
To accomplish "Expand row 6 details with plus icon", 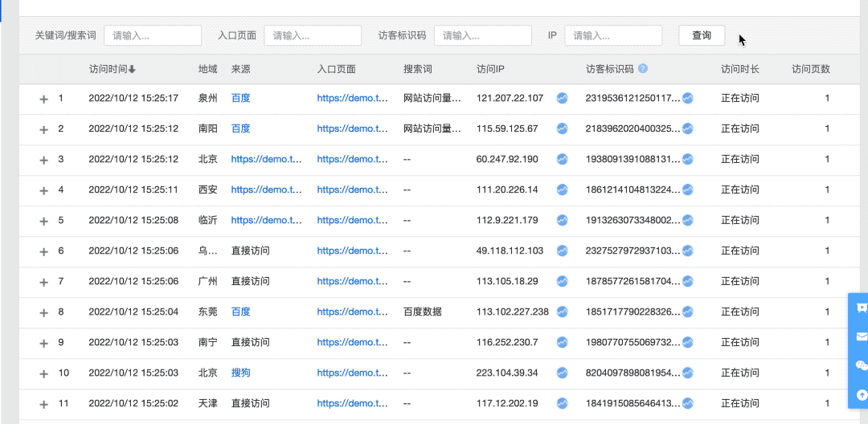I will click(x=44, y=251).
